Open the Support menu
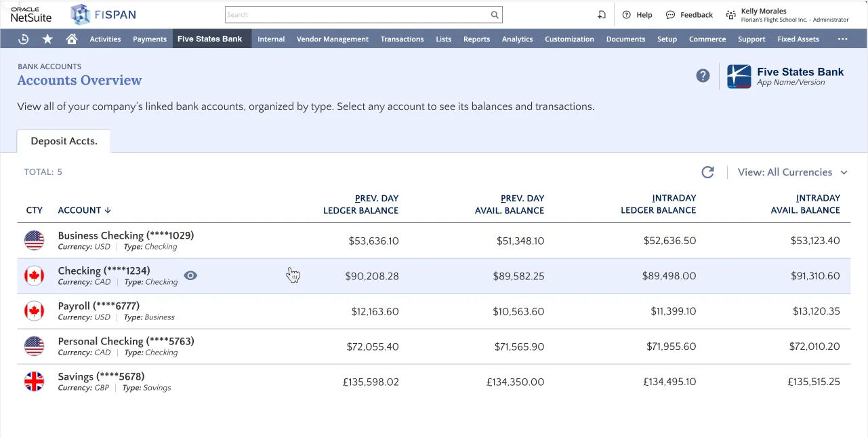Image resolution: width=868 pixels, height=438 pixels. coord(751,39)
